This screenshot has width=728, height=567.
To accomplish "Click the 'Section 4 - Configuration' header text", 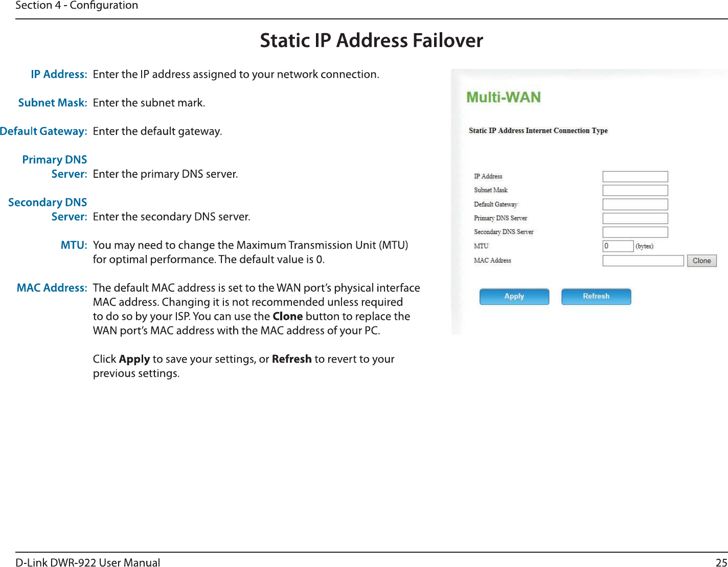I will (77, 6).
